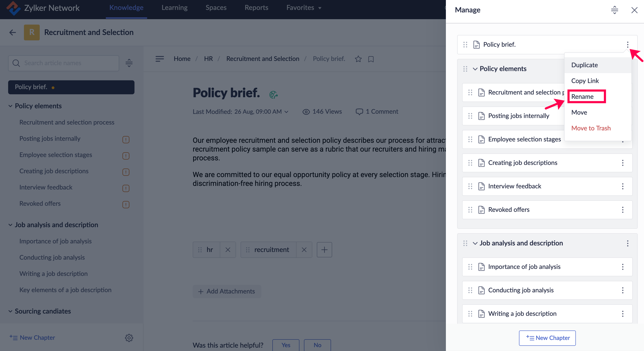Collapse Job analysis and description in sidebar
Screen dimensions: 644x351
pos(10,225)
